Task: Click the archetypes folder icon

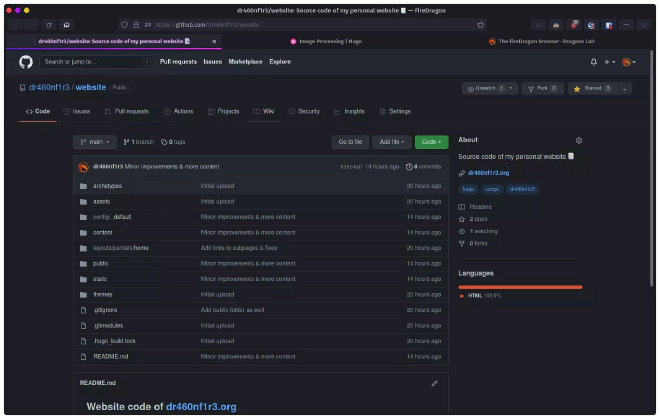Action: pyautogui.click(x=84, y=186)
